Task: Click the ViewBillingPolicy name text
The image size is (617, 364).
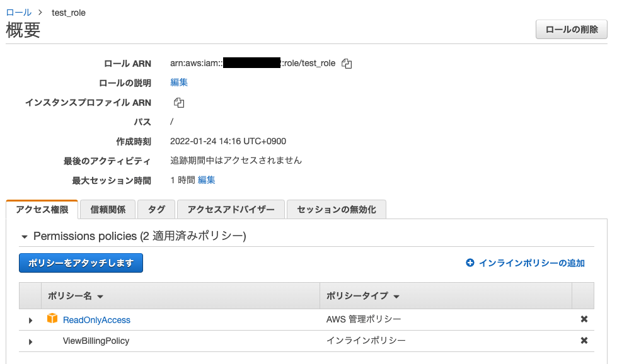Action: click(96, 341)
